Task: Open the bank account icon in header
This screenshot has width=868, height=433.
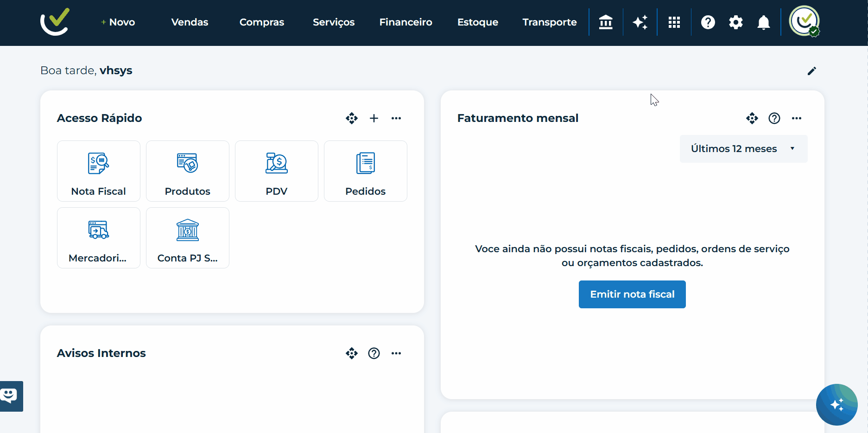Action: [606, 22]
